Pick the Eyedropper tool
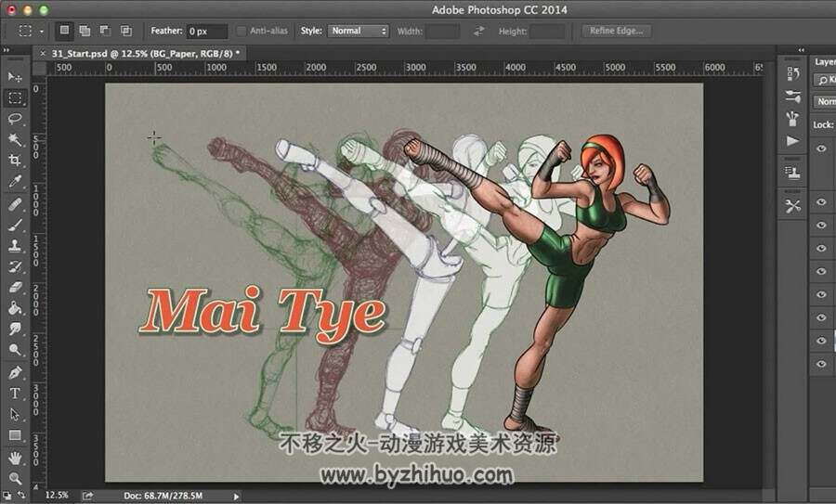This screenshot has width=836, height=504. pyautogui.click(x=14, y=181)
